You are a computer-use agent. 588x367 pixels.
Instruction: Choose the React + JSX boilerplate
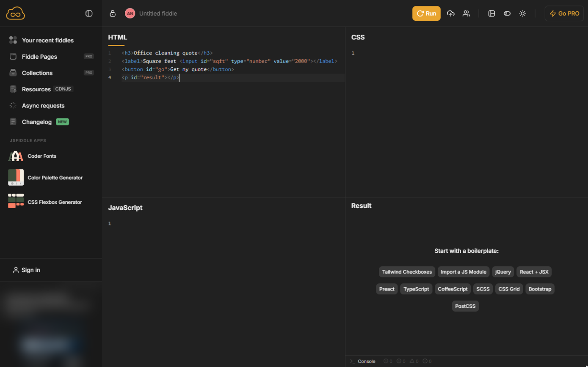tap(534, 272)
